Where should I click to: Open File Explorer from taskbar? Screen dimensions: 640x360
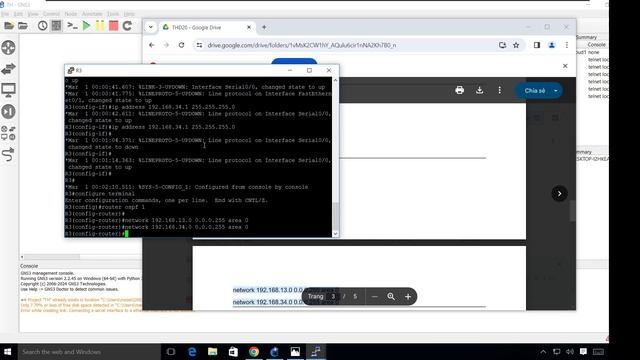pos(213,352)
